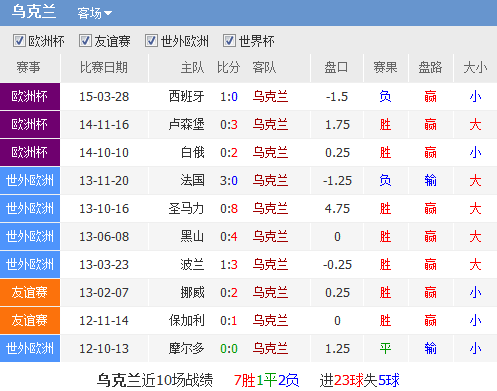Open the 客场 dropdown menu
Screen dimensions: 497x391
95,13
